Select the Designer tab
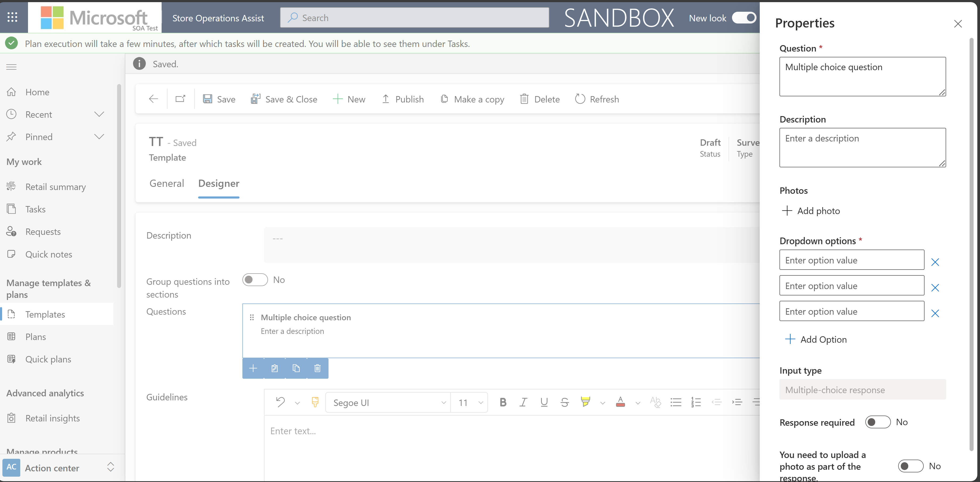This screenshot has height=482, width=980. 219,183
